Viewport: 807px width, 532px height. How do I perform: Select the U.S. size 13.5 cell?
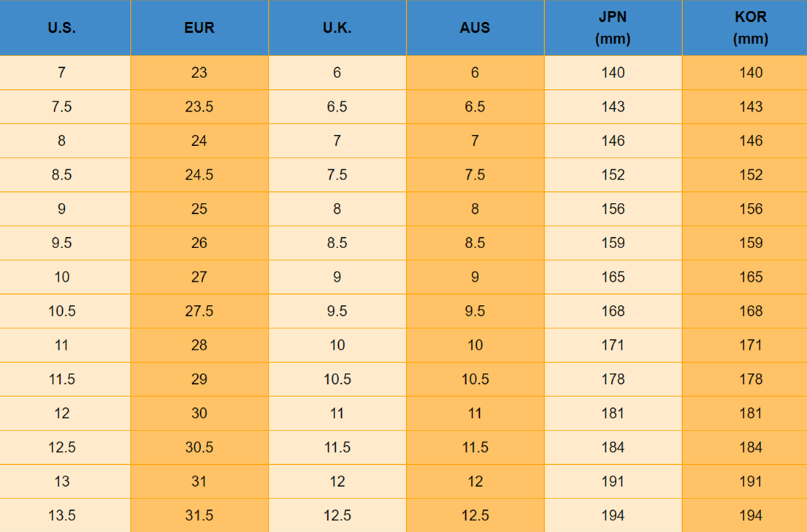61,515
